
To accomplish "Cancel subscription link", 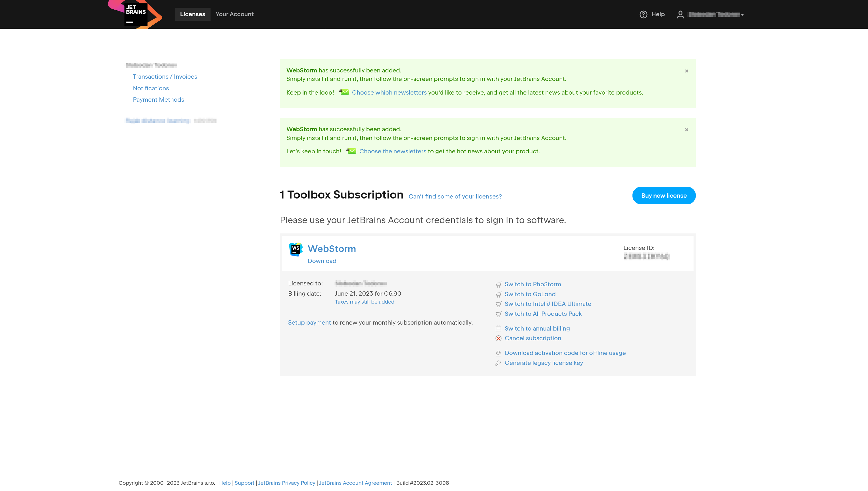I will (x=533, y=338).
